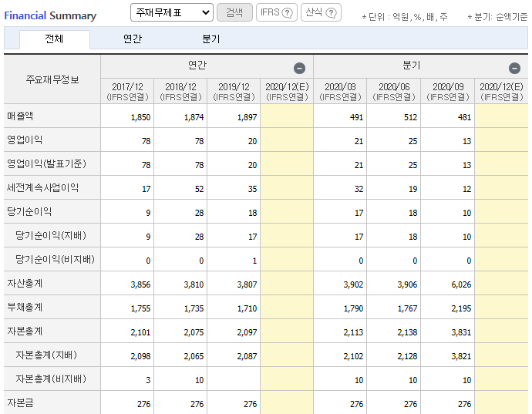The image size is (532, 414).
Task: Click the 당기순이익(지배) row label
Action: [x=51, y=235]
